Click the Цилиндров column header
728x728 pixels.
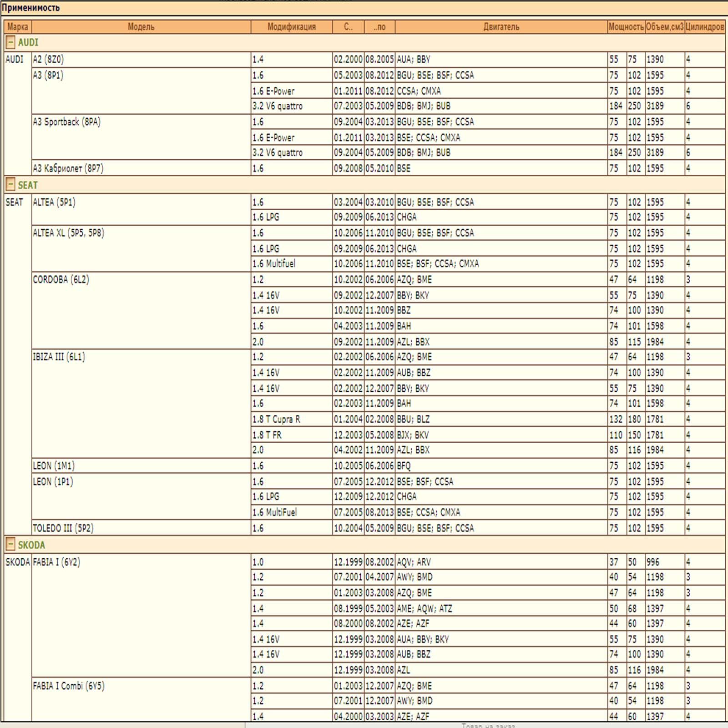click(704, 27)
